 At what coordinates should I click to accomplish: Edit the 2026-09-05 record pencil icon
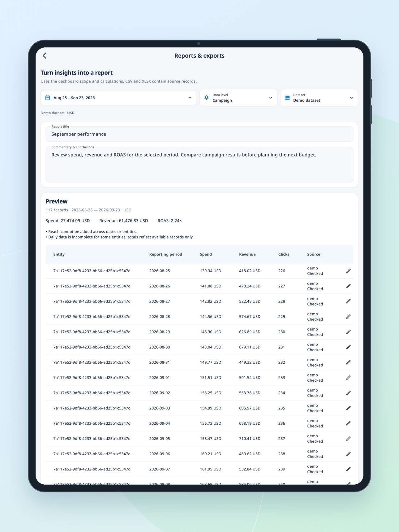348,439
